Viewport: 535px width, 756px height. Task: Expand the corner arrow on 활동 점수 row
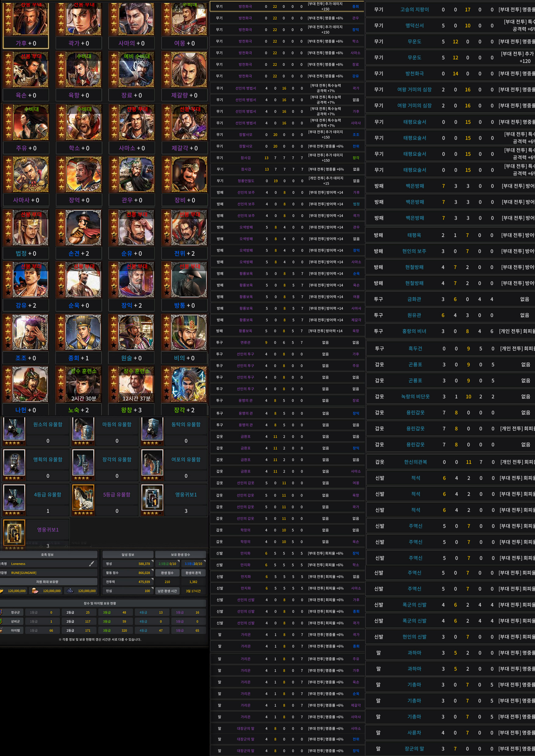tap(152, 570)
